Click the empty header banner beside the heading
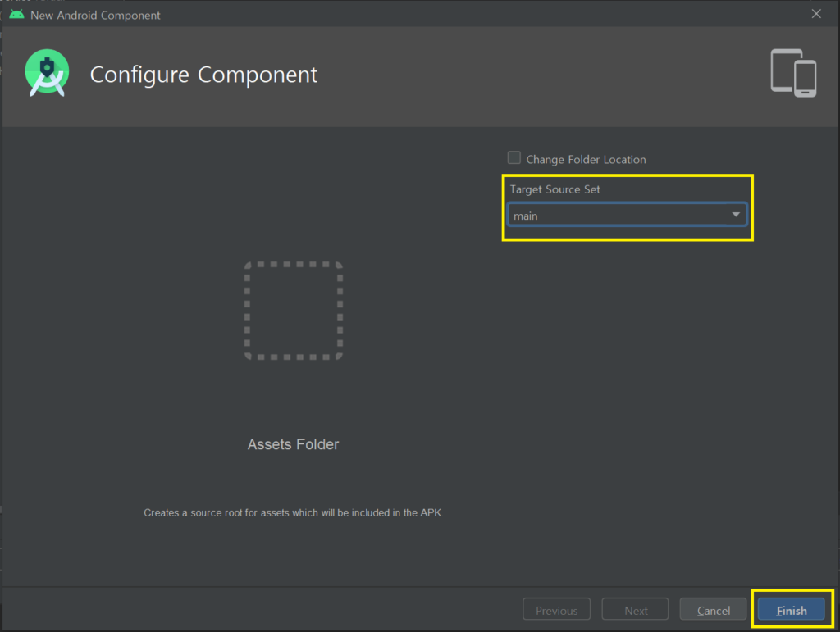Image resolution: width=840 pixels, height=632 pixels. 533,75
